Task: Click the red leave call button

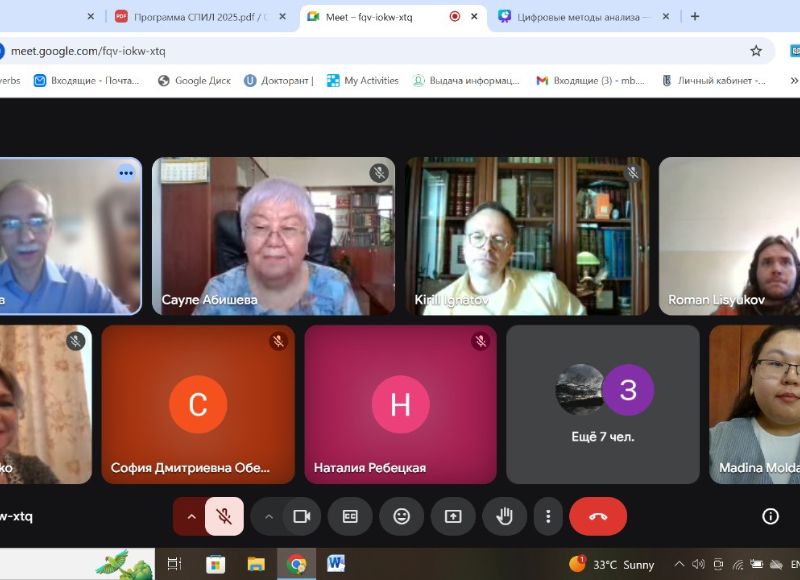Action: point(598,516)
